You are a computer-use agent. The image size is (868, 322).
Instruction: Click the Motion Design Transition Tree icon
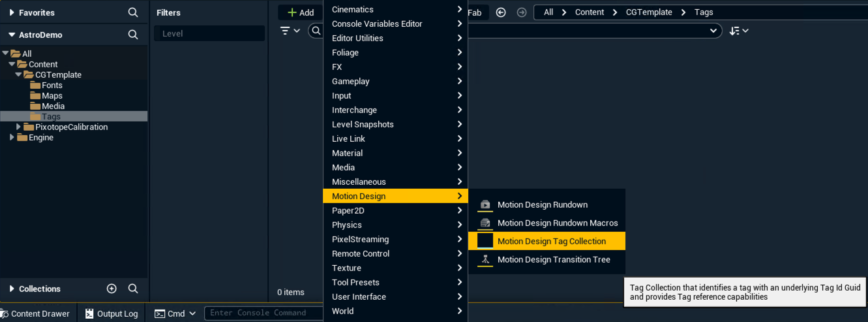point(485,260)
